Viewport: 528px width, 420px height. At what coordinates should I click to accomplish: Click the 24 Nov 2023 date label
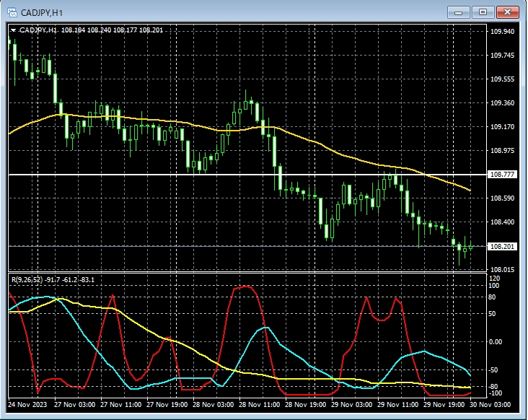(28, 405)
